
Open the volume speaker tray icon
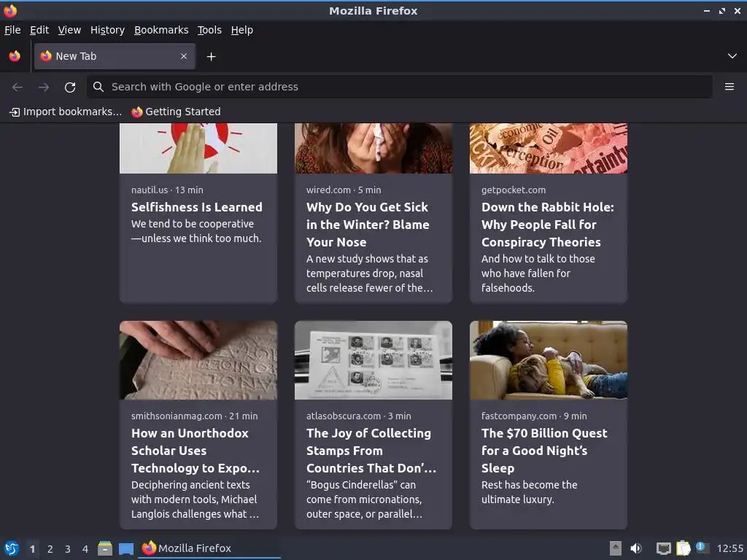point(636,548)
